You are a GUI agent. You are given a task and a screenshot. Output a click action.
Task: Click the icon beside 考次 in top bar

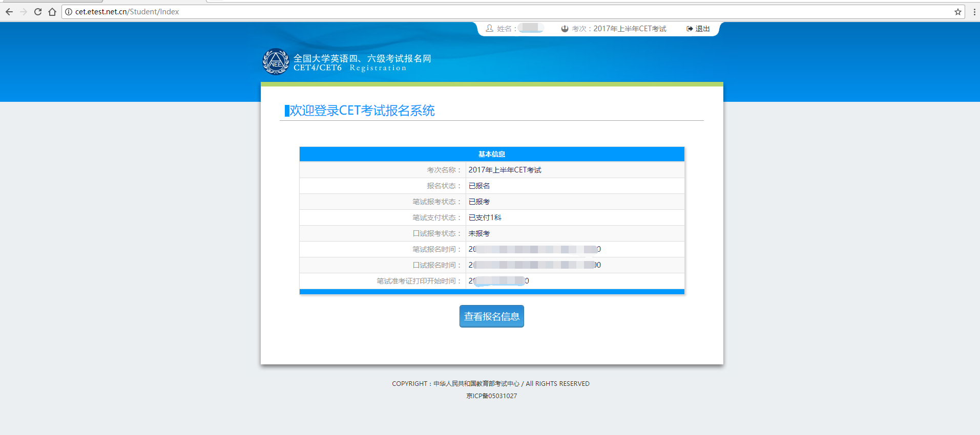click(565, 29)
